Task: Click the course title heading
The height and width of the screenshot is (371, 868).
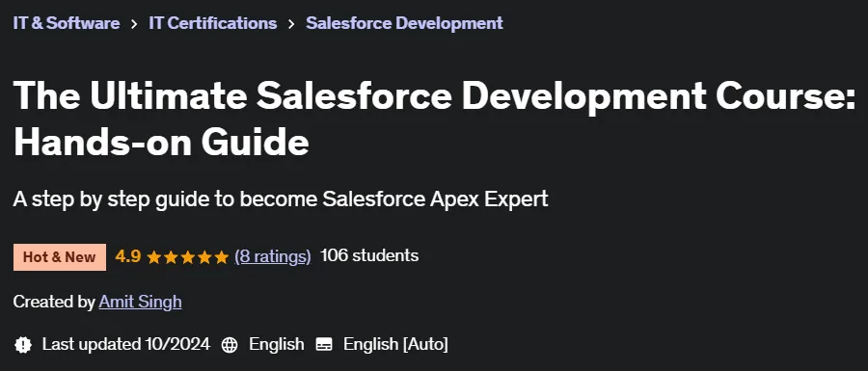Action: pyautogui.click(x=434, y=119)
